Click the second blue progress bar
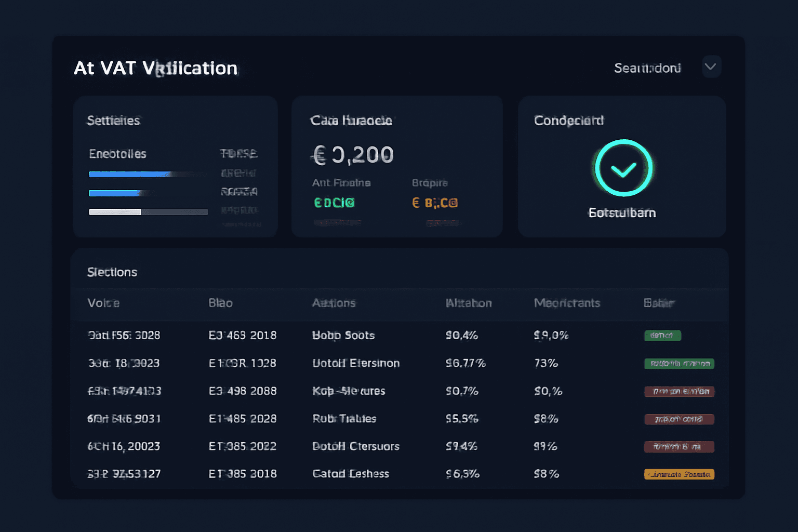The image size is (798, 532). point(115,193)
